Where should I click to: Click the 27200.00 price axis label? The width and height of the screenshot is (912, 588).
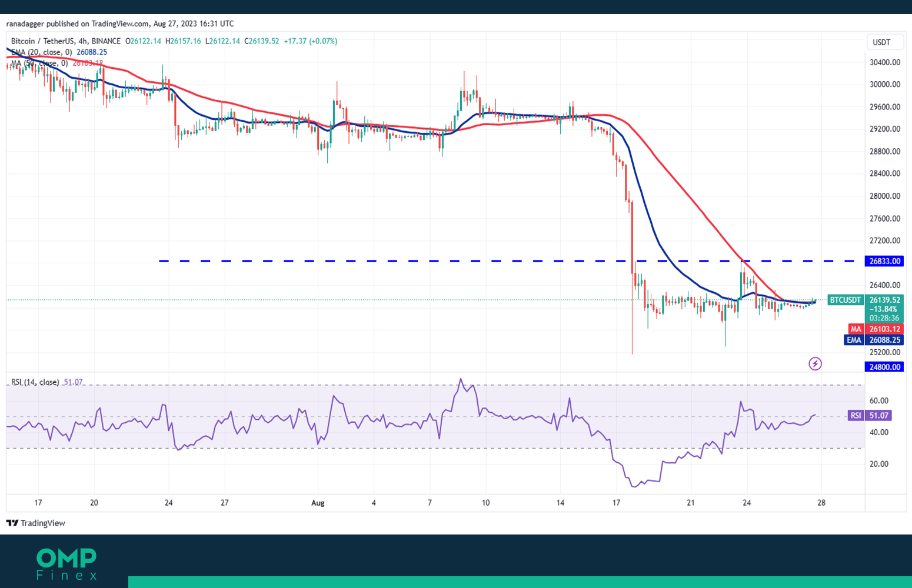click(x=885, y=240)
